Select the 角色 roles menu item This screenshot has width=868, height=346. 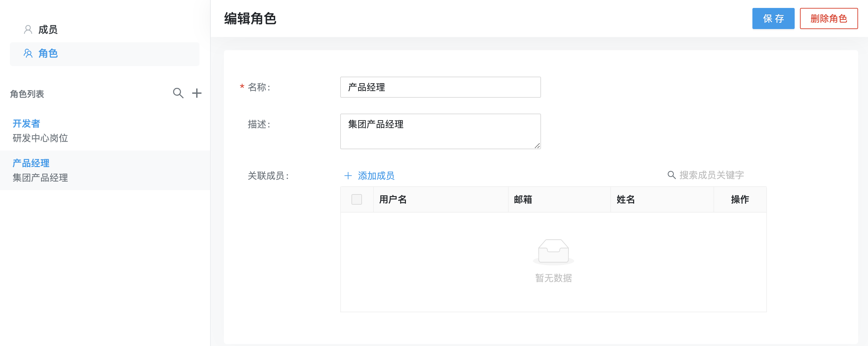point(104,53)
